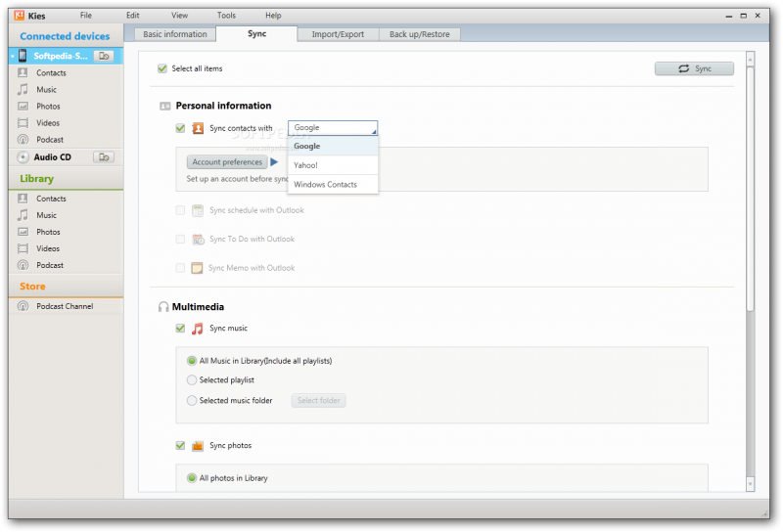Choose the Selected playlist radio option
This screenshot has height=532, width=783.
click(192, 380)
